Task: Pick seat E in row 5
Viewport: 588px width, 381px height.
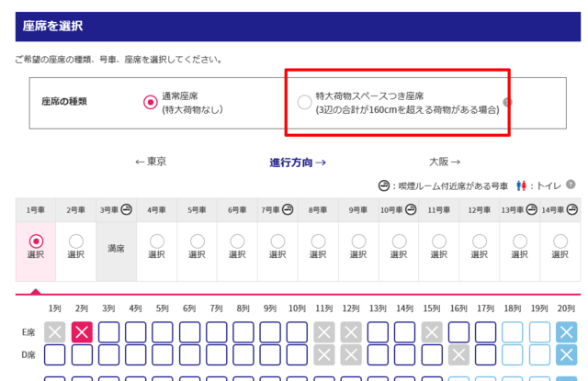Action: tap(164, 331)
